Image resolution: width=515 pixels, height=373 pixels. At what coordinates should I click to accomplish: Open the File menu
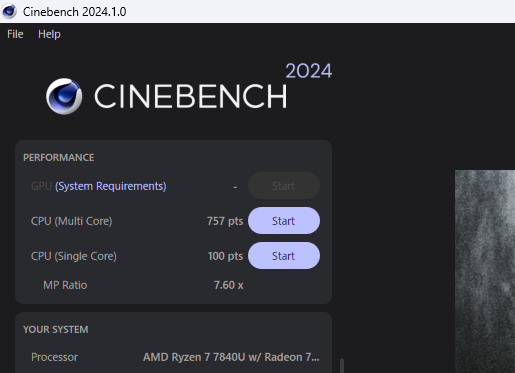[15, 34]
